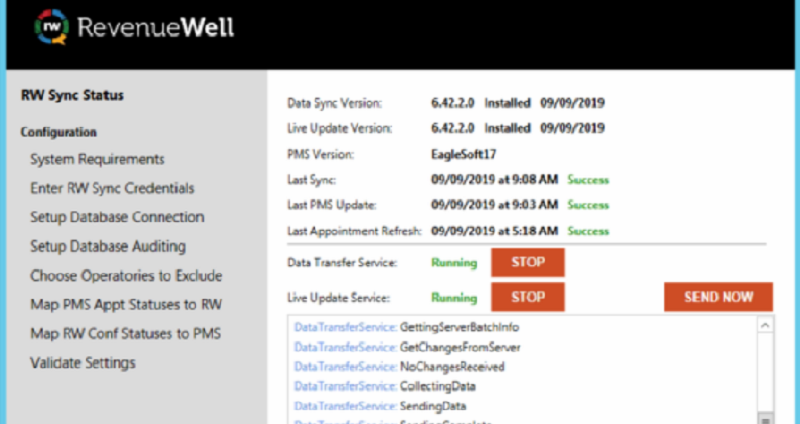Open Setup Database Auditing
This screenshot has width=800, height=424.
[x=108, y=246]
